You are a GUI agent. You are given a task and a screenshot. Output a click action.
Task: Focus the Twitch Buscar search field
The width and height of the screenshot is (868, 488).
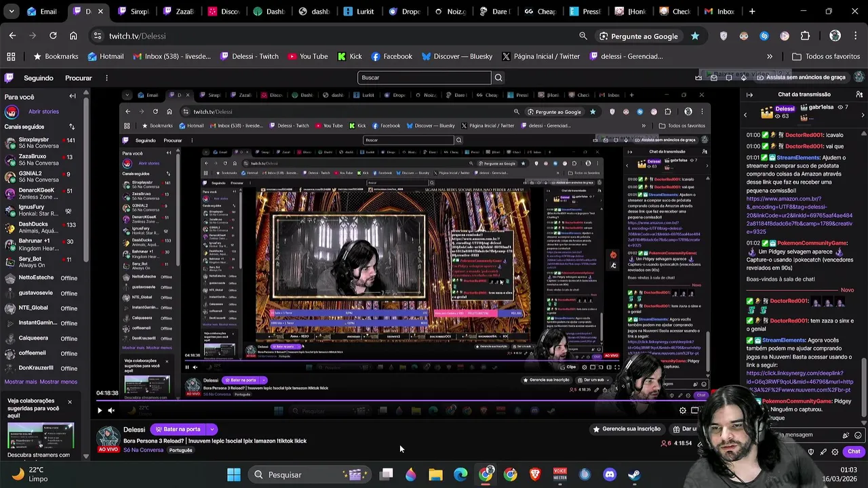(424, 78)
